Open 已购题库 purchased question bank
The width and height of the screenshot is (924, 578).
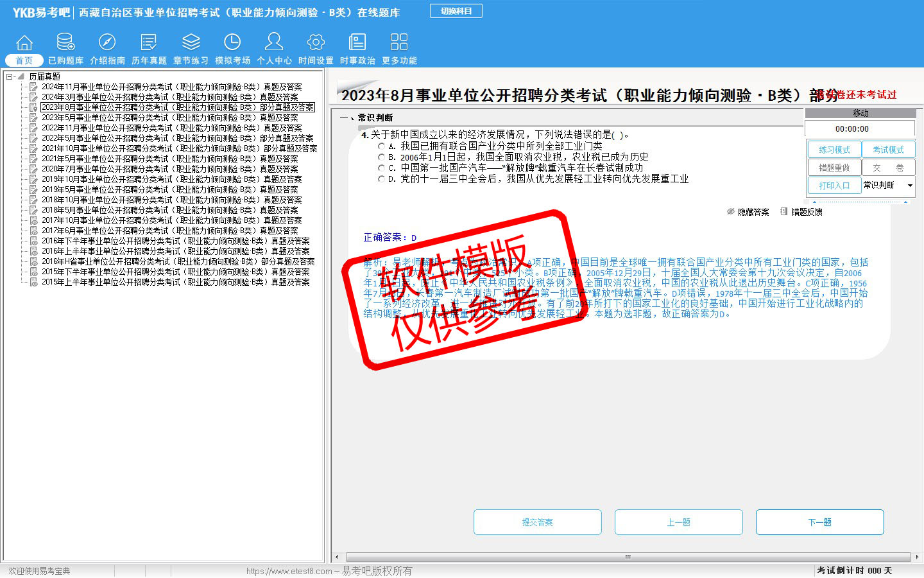pyautogui.click(x=65, y=43)
